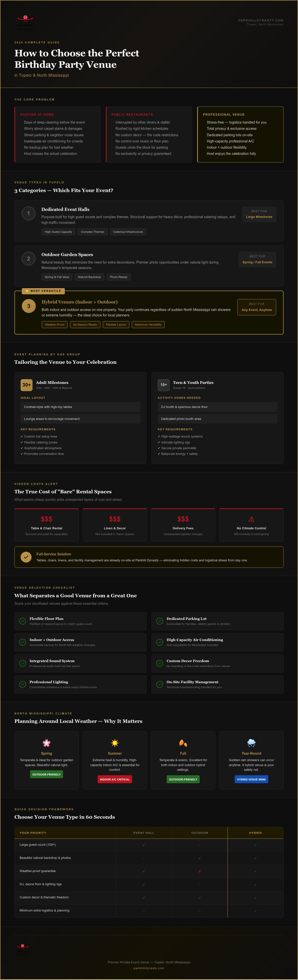Click the Fall leaves icon

[x=183, y=743]
